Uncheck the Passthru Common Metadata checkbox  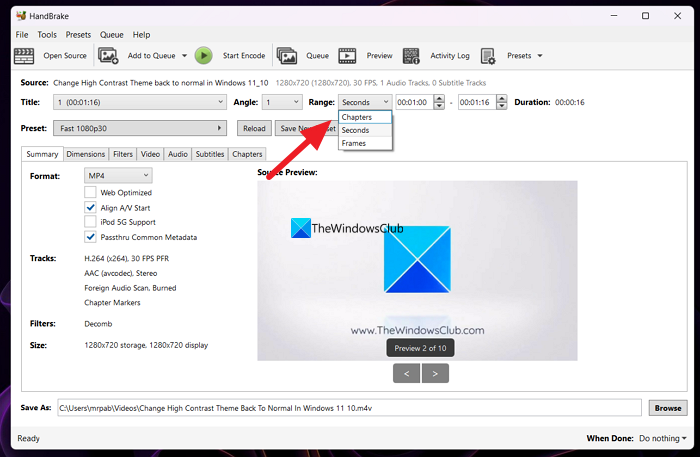(x=90, y=237)
